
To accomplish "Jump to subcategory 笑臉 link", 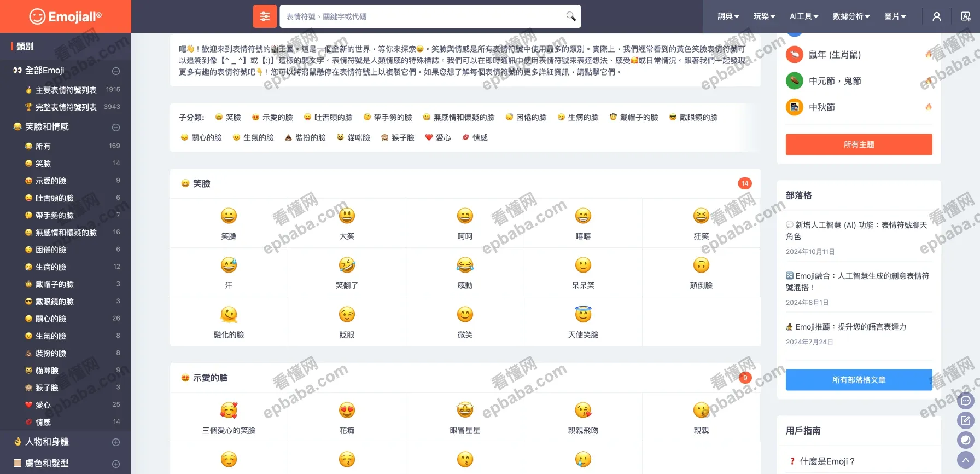I will (228, 117).
